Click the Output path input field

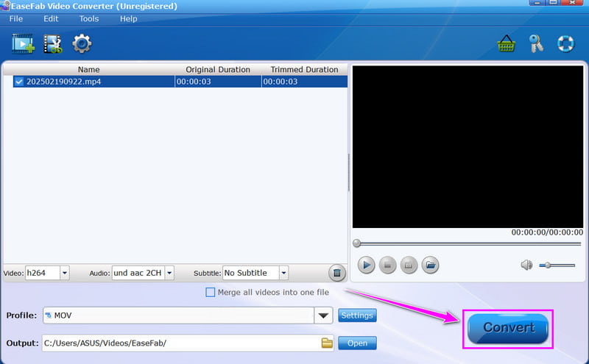188,343
